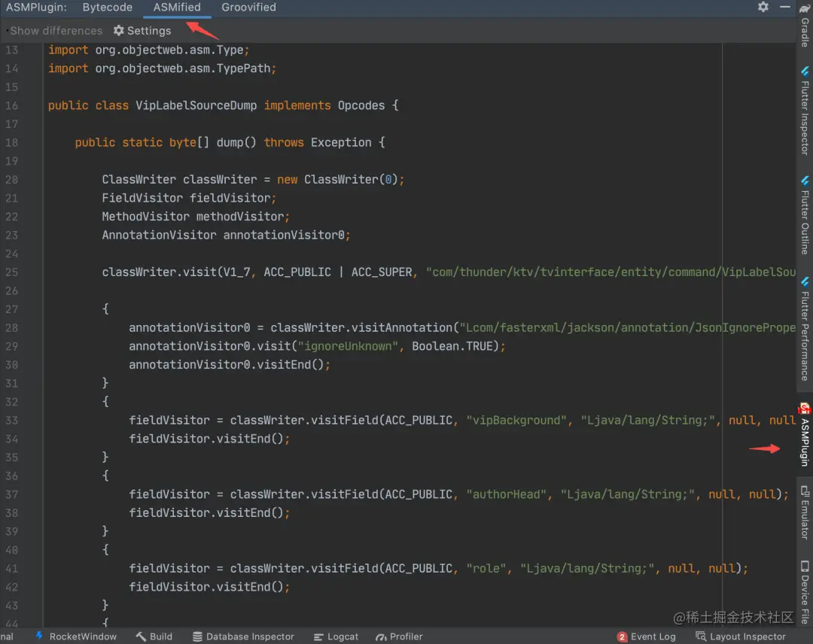Open tool window options gear icon
This screenshot has height=644, width=813.
[763, 7]
